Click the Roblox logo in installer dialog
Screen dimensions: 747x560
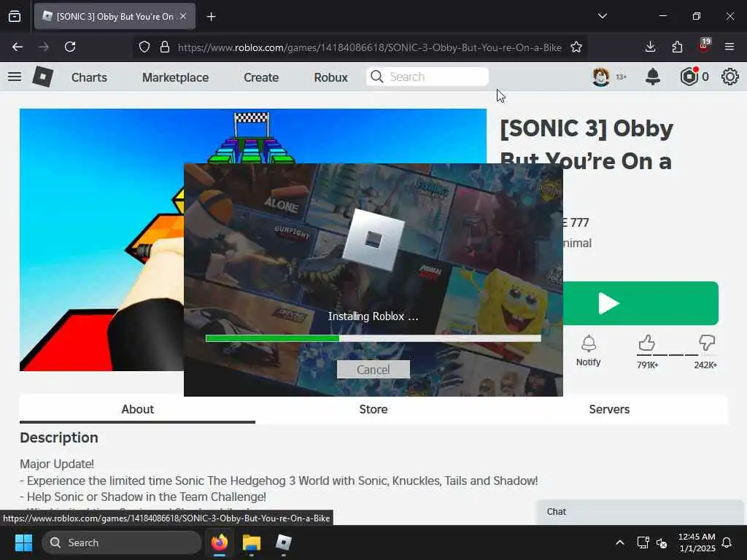[x=373, y=240]
